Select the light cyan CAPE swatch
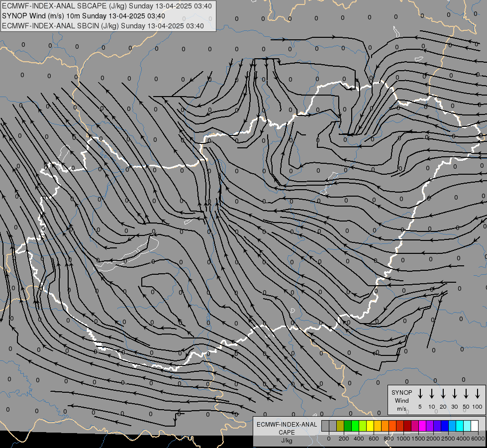The height and width of the screenshot is (448, 487). [x=467, y=426]
